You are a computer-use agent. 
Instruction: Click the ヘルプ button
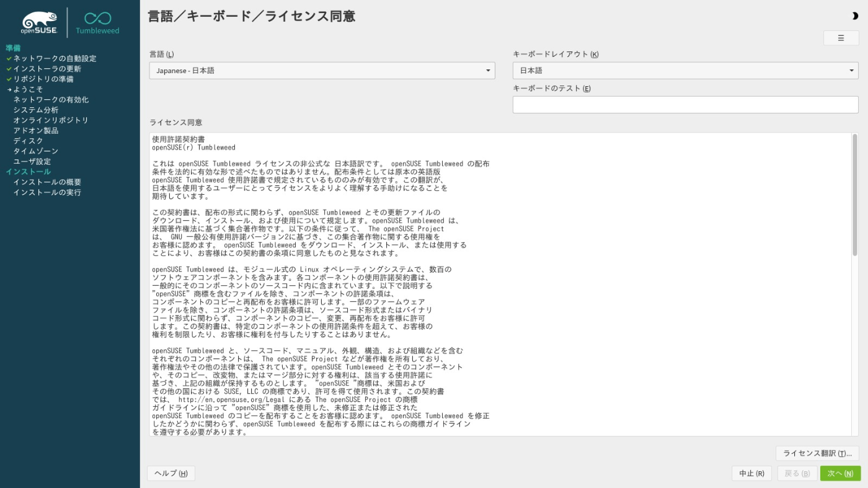tap(171, 473)
